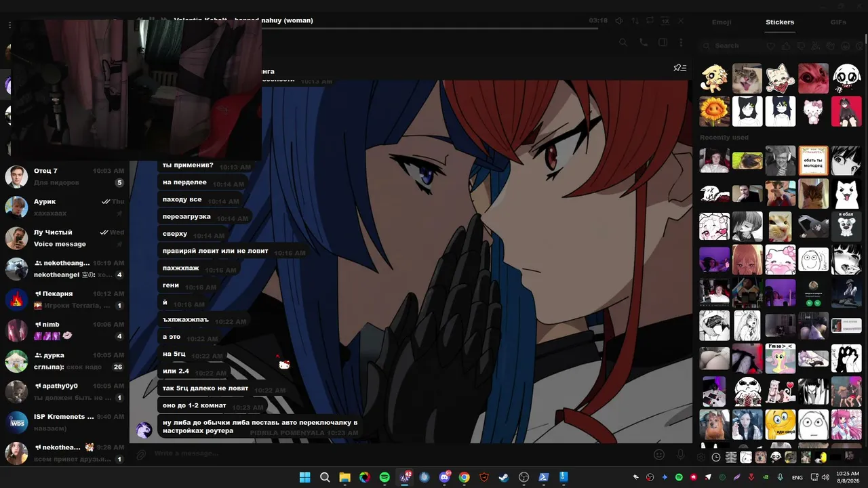This screenshot has width=868, height=488.
Task: Seek using the audio progress bar
Action: (412, 28)
